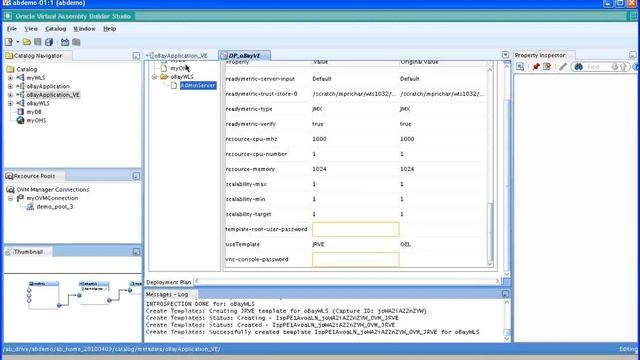Click the deployment plan horizontal scrollbar
Screen dimensions: 640x360
(x=347, y=281)
